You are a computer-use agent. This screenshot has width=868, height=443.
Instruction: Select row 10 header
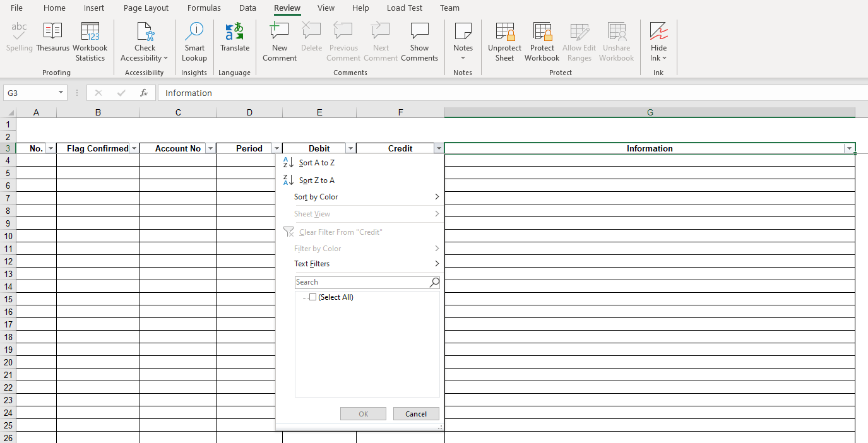tap(8, 236)
